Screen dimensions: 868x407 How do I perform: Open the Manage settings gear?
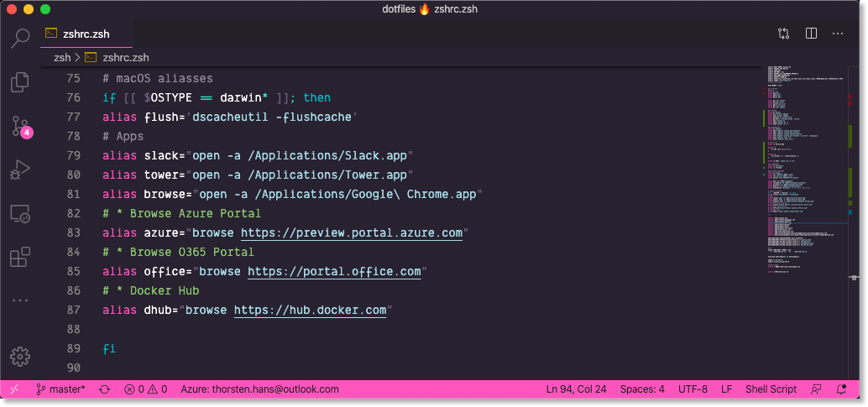(20, 356)
